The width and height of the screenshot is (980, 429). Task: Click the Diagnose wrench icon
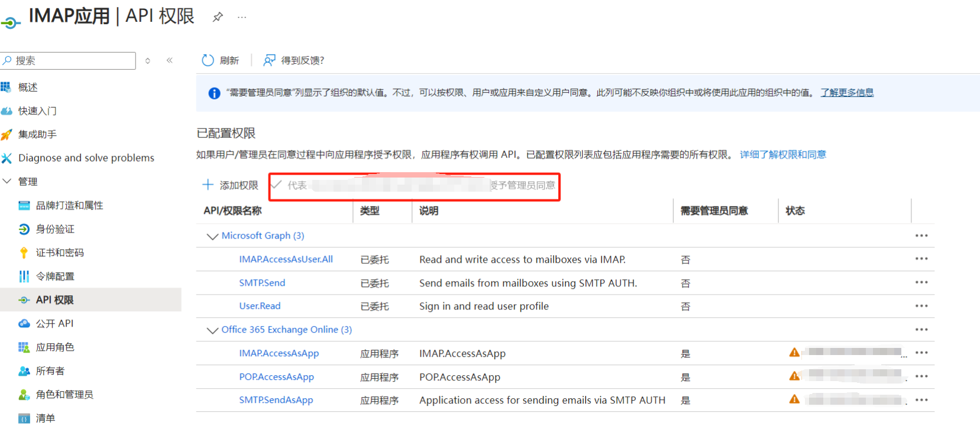(6, 158)
